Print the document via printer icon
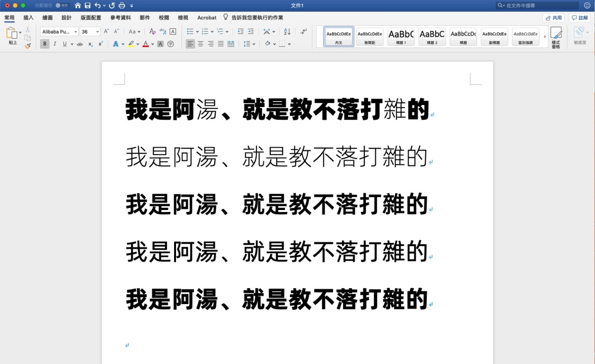The width and height of the screenshot is (595, 364). coord(121,5)
